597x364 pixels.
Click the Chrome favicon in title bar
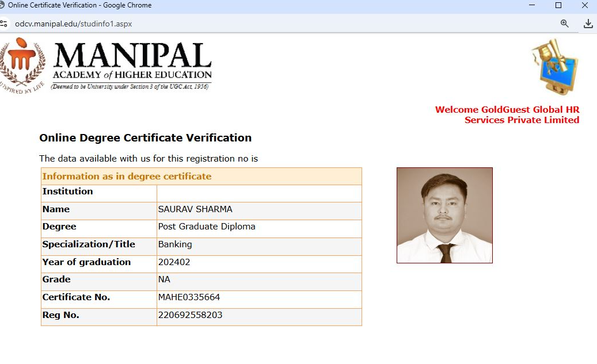(x=3, y=5)
